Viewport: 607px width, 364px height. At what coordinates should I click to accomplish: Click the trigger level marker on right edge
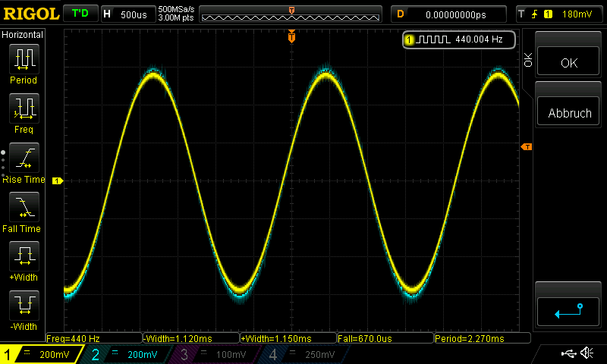527,146
